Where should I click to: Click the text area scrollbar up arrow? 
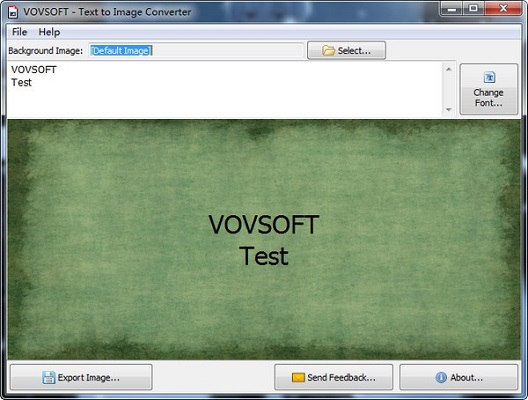pyautogui.click(x=449, y=69)
